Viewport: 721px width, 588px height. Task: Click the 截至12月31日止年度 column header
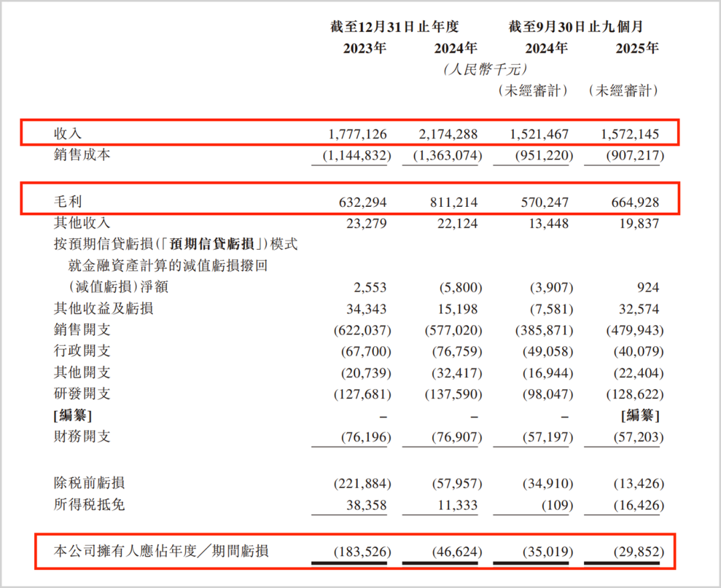(395, 27)
